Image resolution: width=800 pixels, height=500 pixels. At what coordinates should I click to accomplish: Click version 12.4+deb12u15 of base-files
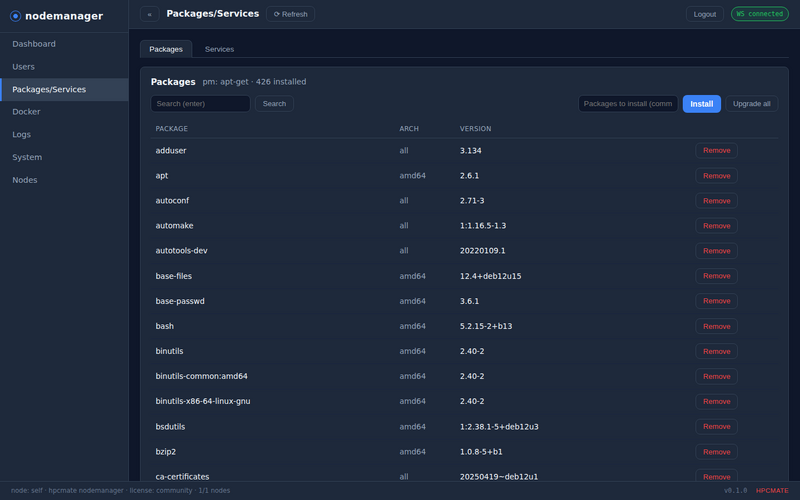click(490, 276)
